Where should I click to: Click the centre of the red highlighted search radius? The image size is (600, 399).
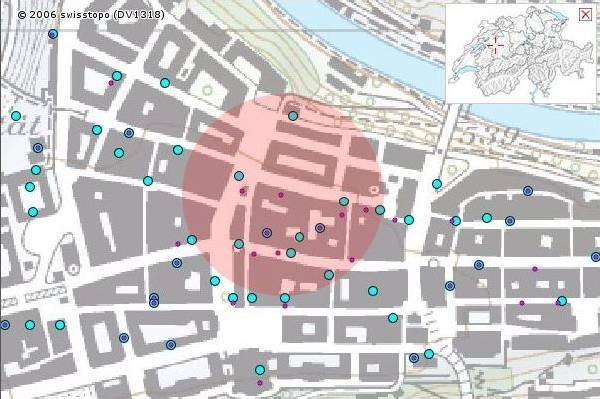coord(283,194)
